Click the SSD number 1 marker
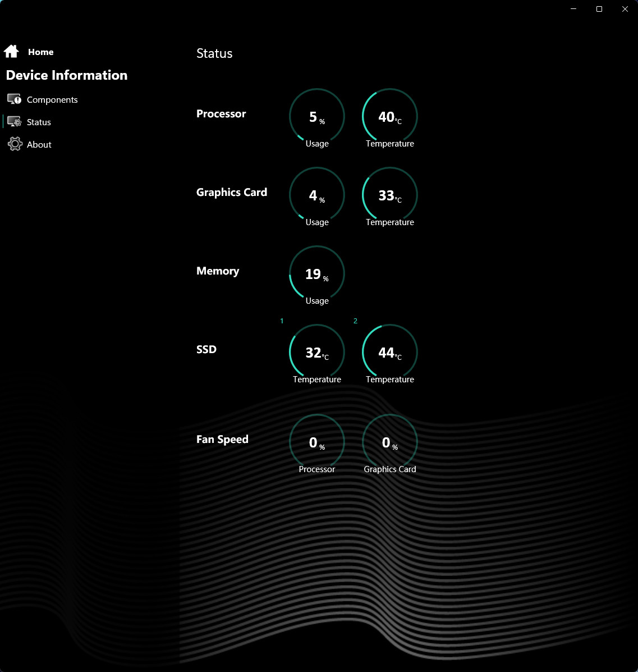Image resolution: width=638 pixels, height=672 pixels. click(282, 321)
